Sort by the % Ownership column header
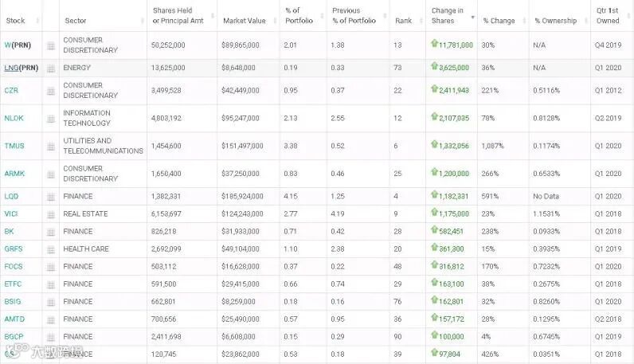The image size is (634, 364). click(x=560, y=21)
